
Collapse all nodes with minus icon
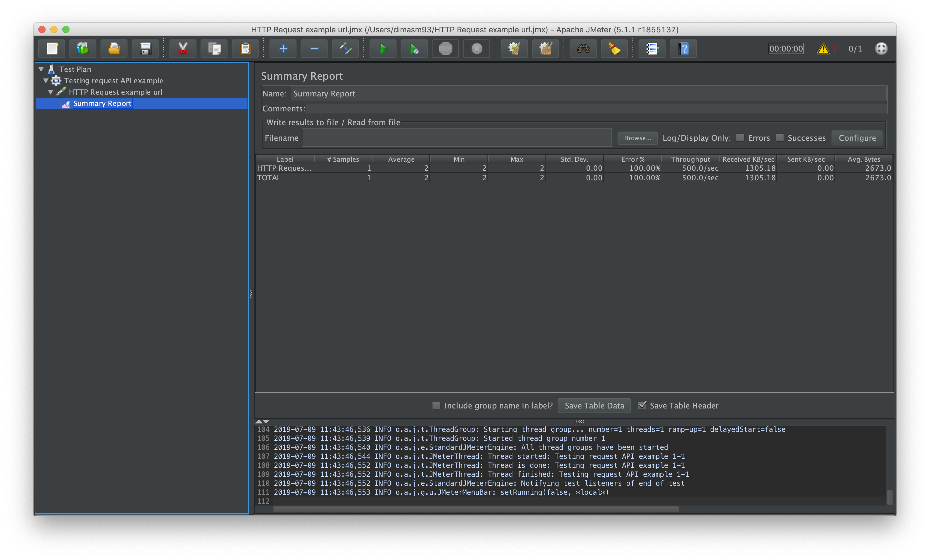[314, 49]
